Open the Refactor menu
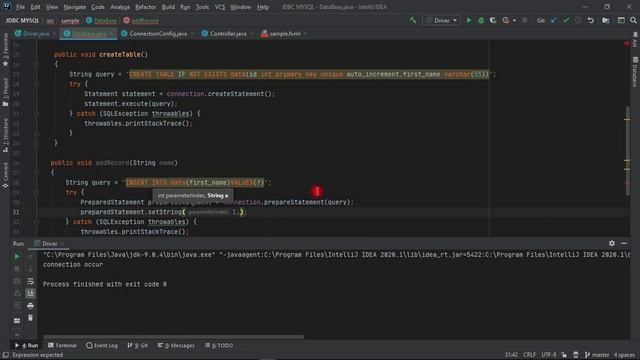 click(x=146, y=7)
